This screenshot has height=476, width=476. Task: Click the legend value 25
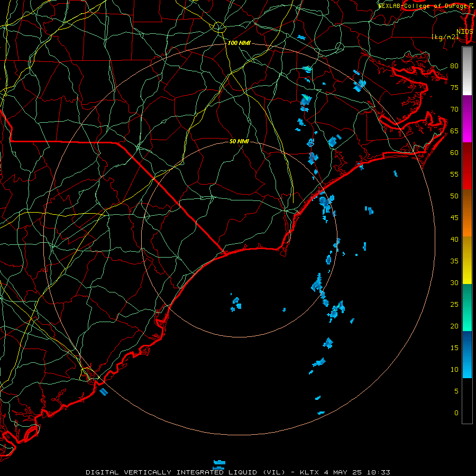click(x=454, y=305)
